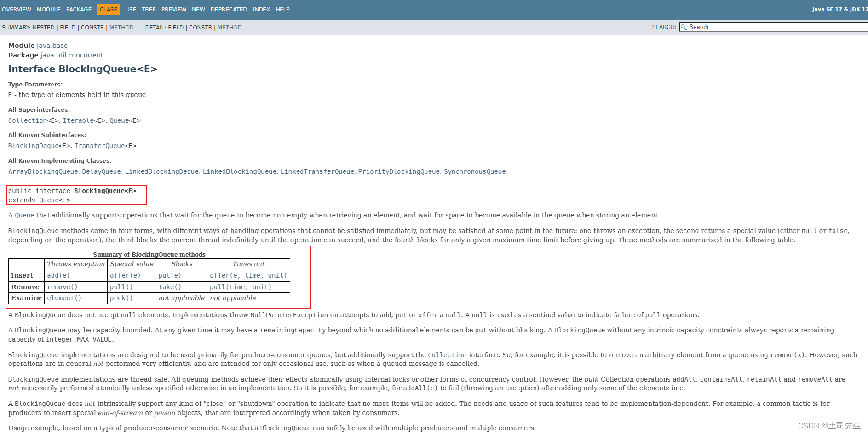Screen dimensions: 868x434
Task: Navigate to the OVERVIEW page
Action: point(17,9)
